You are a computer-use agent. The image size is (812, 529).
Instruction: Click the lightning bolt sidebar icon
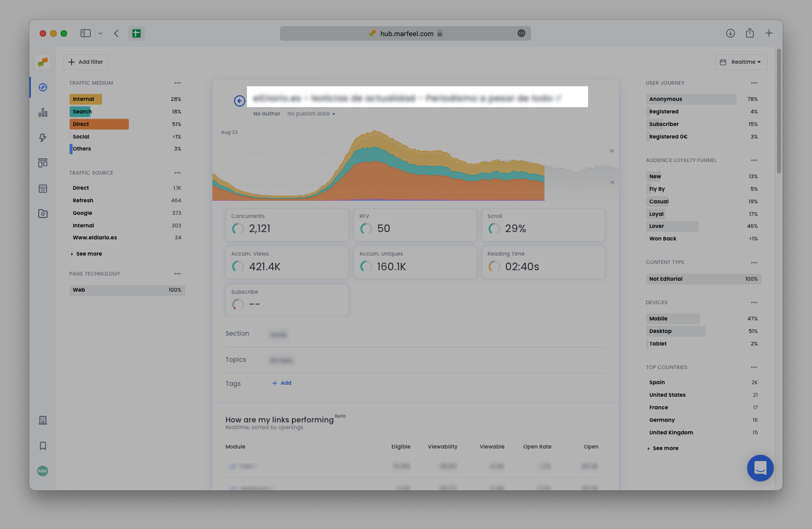tap(43, 137)
